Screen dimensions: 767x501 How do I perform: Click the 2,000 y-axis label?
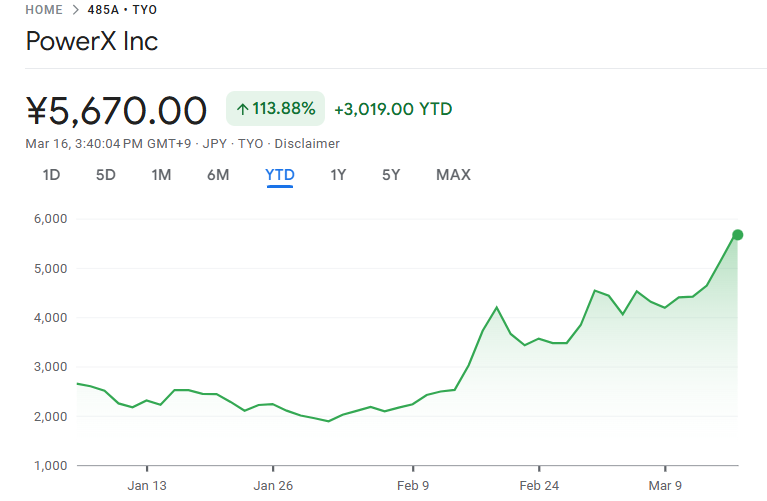[x=50, y=417]
